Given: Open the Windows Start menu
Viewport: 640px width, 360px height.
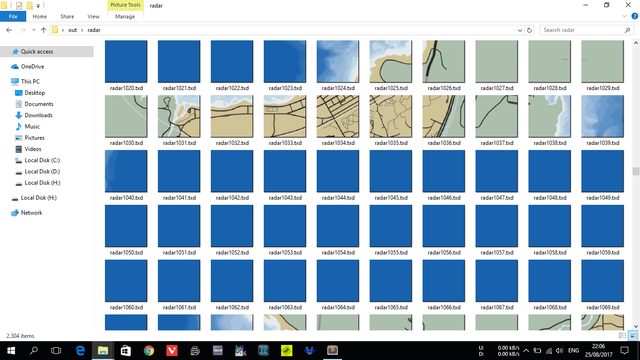Looking at the screenshot, I should pos(11,351).
